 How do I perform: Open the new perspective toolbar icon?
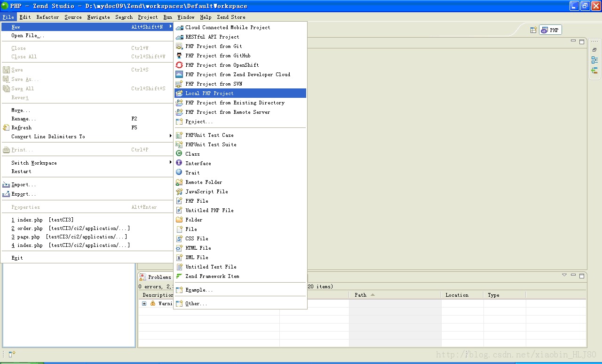(x=533, y=29)
